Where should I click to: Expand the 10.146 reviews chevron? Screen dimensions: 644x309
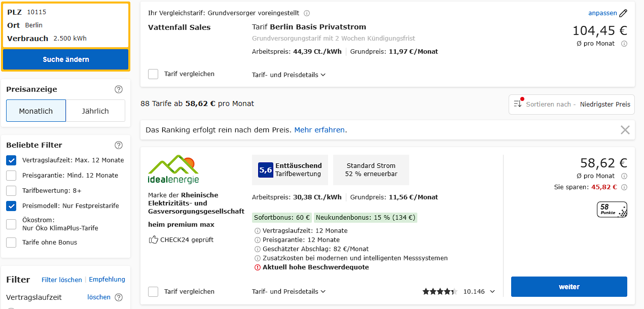pos(492,292)
